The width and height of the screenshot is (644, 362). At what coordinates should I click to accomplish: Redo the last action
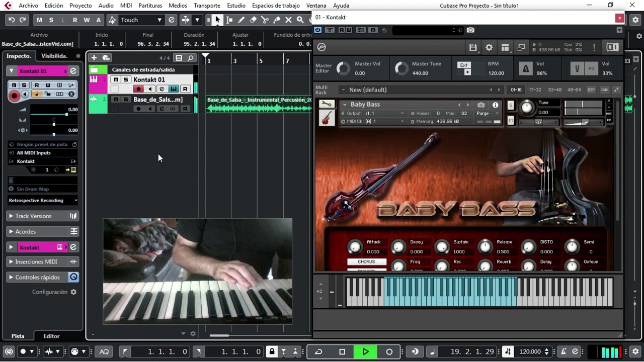pos(23,20)
